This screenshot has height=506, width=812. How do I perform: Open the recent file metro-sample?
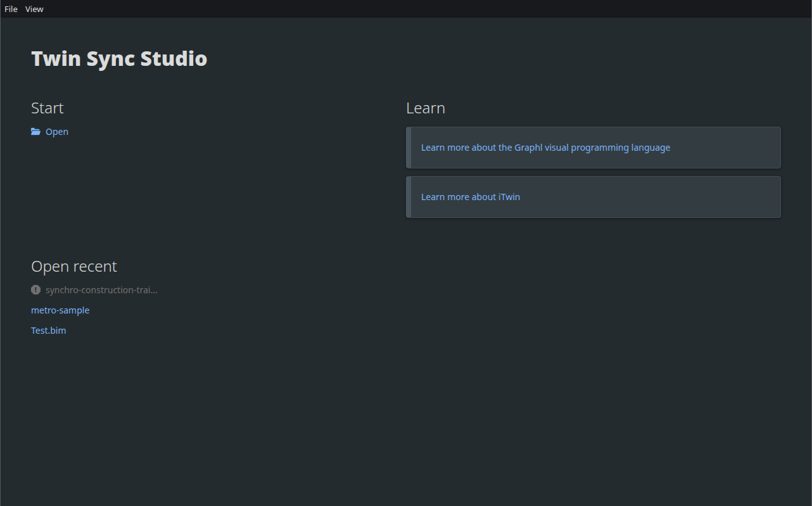pyautogui.click(x=60, y=310)
